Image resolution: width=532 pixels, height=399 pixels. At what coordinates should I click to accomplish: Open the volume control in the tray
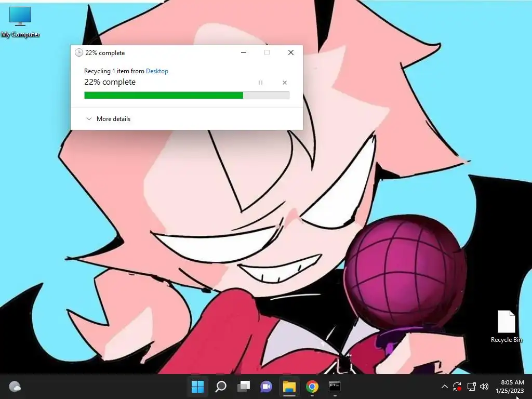[484, 387]
